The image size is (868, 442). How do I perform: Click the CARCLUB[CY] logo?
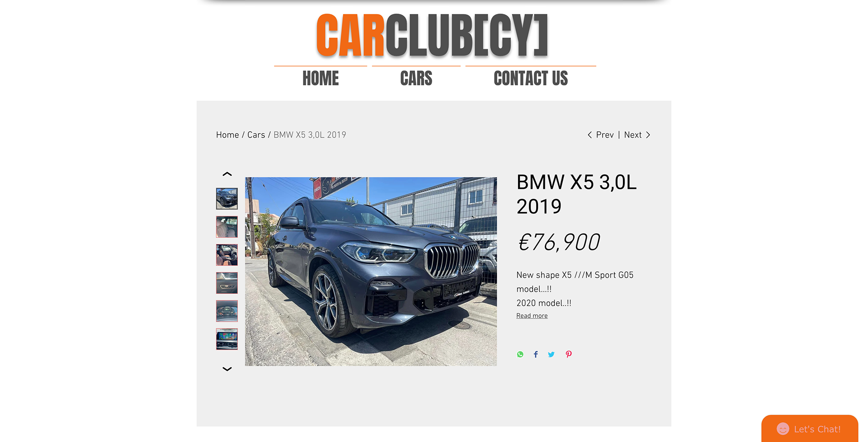click(x=432, y=35)
